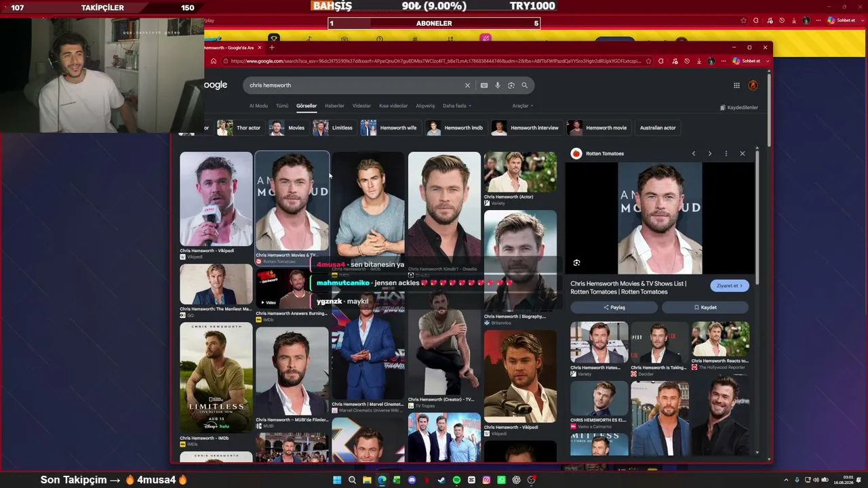Screen dimensions: 868x488
Task: Open the Windows Start menu
Action: pyautogui.click(x=337, y=480)
